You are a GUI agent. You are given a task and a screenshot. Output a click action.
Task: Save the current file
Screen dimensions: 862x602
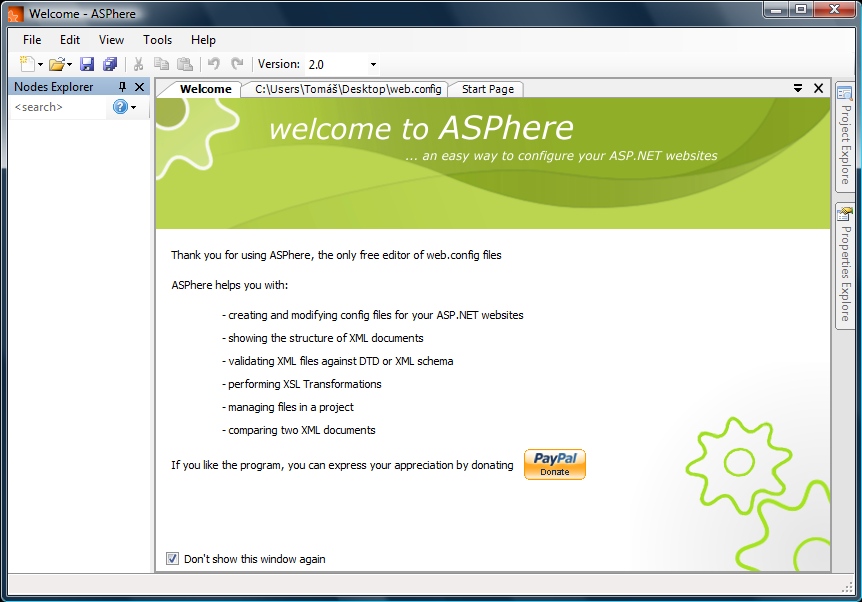86,63
